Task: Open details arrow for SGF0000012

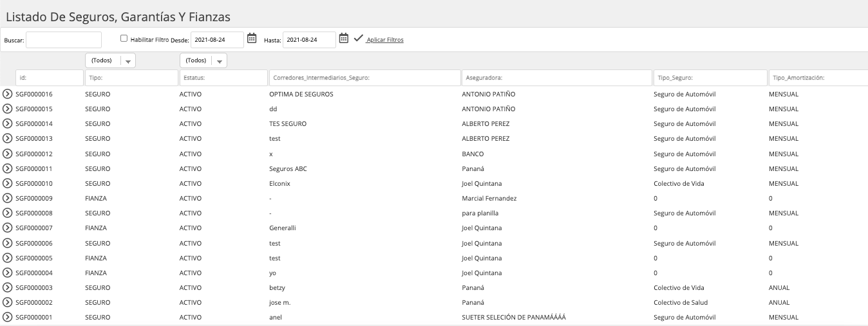Action: coord(8,154)
